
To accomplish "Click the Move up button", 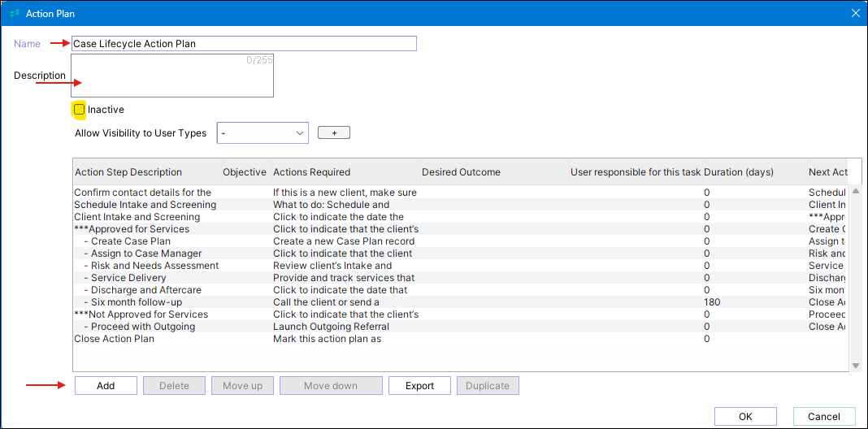I will [242, 386].
